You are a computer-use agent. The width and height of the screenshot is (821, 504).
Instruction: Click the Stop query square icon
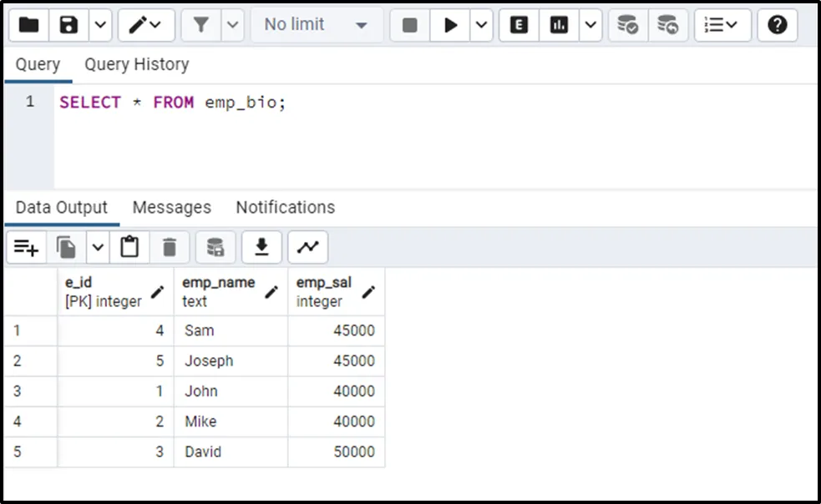(x=410, y=25)
